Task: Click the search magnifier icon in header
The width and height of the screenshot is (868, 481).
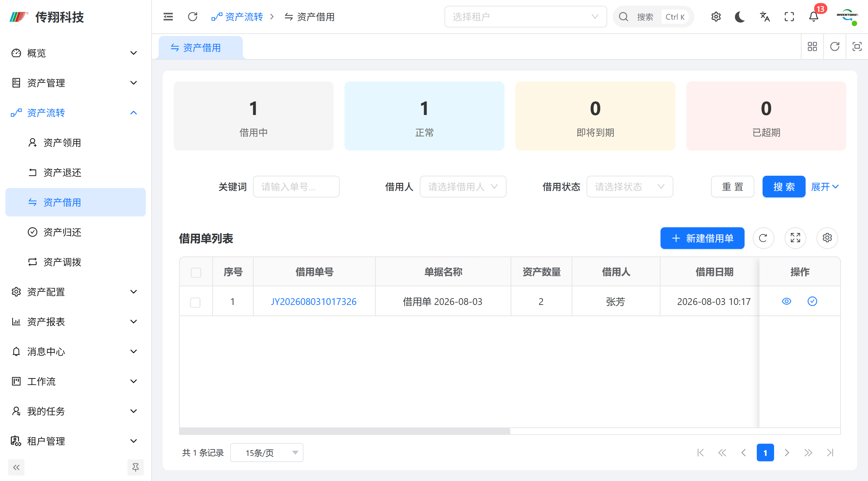Action: click(624, 17)
